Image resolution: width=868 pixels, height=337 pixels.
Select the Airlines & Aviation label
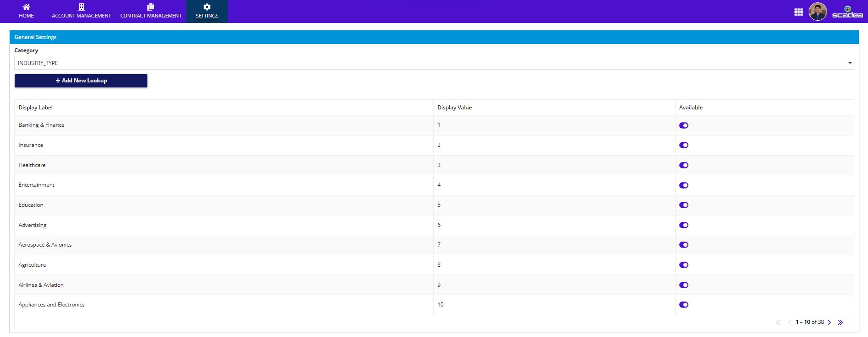pyautogui.click(x=41, y=285)
